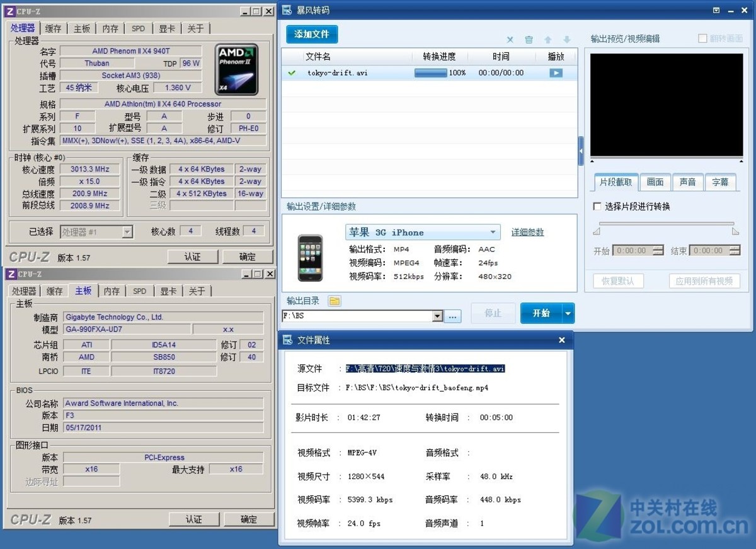Click the 添加文件 add file button
The width and height of the screenshot is (756, 549).
click(x=311, y=35)
